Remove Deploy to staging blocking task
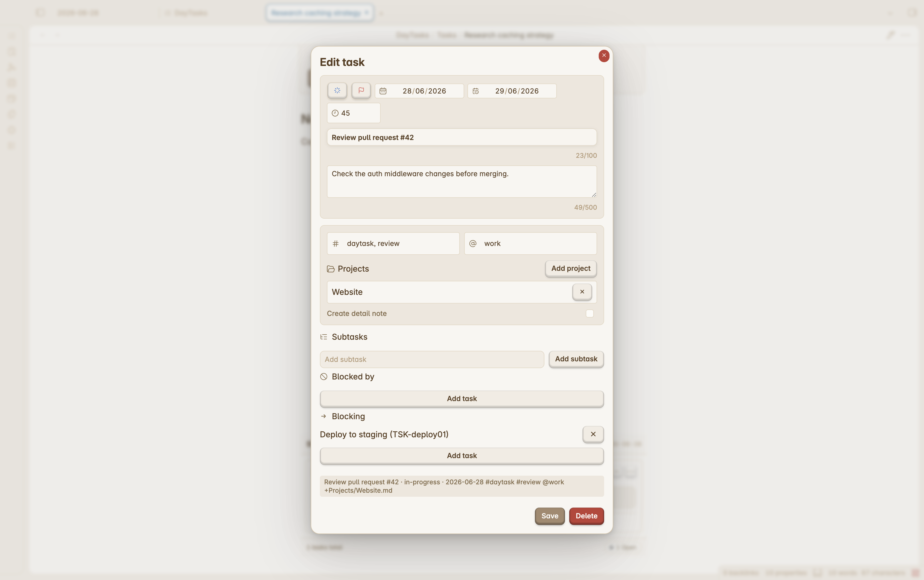The image size is (924, 580). 593,434
